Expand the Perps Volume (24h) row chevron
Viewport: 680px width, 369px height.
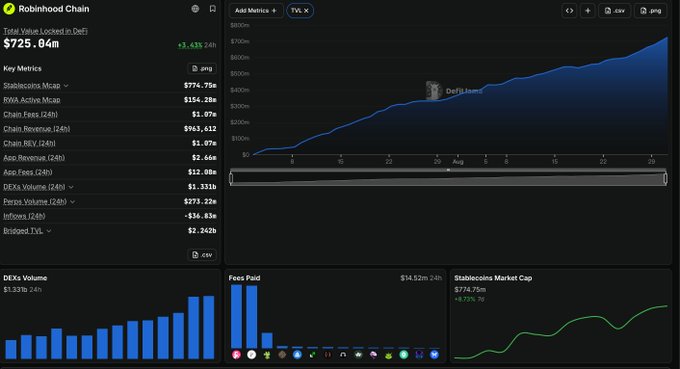pyautogui.click(x=72, y=202)
